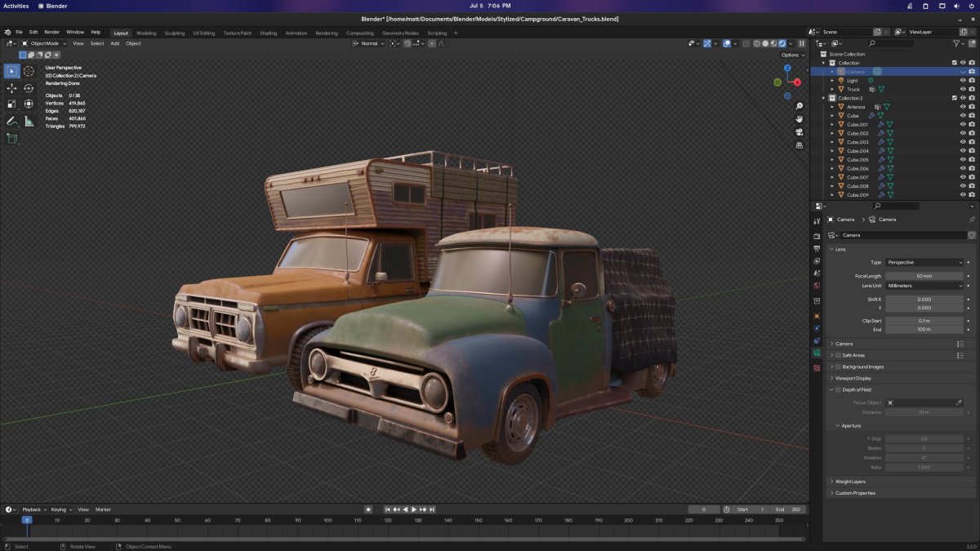980x551 pixels.
Task: Open the lens Type Perspective dropdown
Action: coord(925,263)
